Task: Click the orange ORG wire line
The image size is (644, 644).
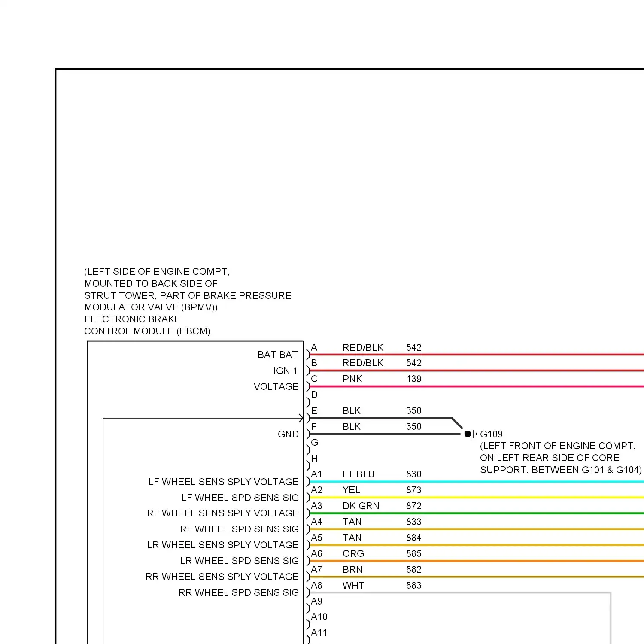Action: 477,561
